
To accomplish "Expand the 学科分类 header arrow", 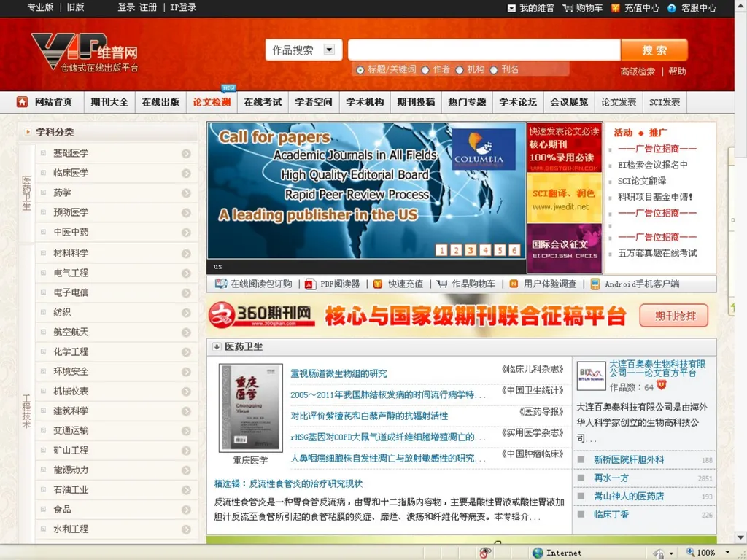I will [x=28, y=132].
